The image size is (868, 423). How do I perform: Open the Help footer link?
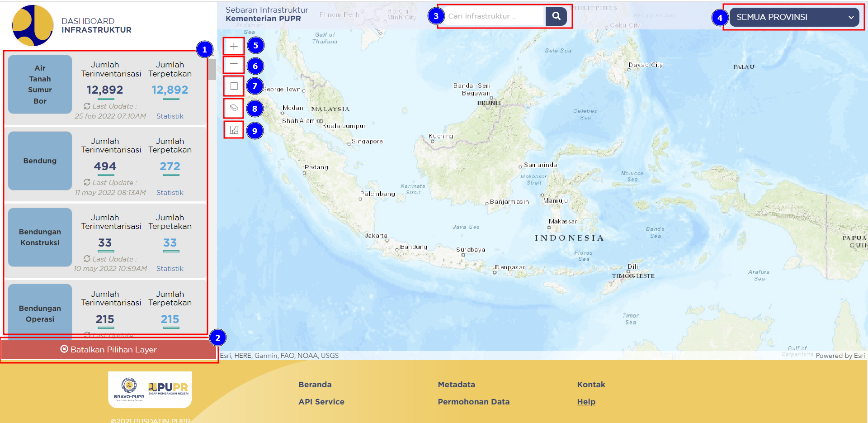click(x=586, y=402)
